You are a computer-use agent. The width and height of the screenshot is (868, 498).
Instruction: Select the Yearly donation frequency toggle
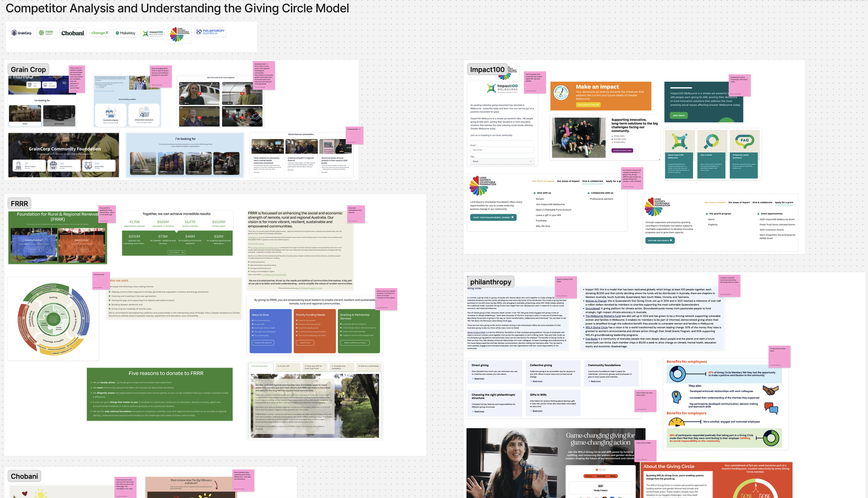[613, 476]
